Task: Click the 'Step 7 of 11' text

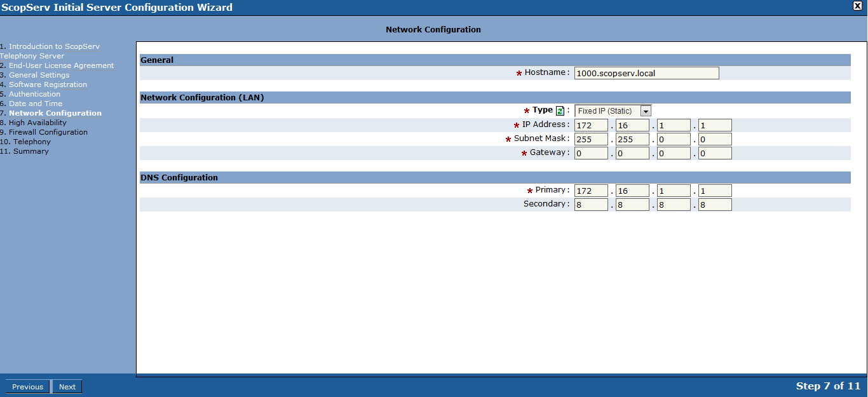Action: pos(828,386)
